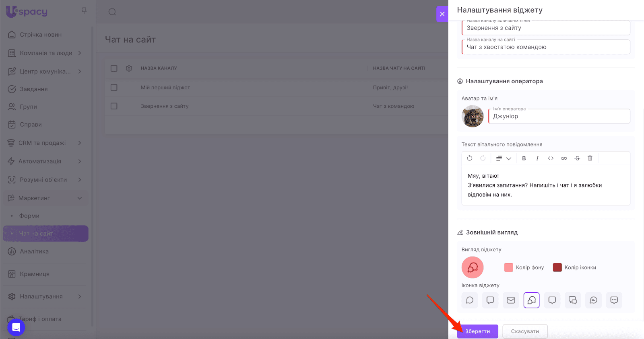This screenshot has height=339, width=644.
Task: Click into the greeting message text area
Action: point(546,185)
